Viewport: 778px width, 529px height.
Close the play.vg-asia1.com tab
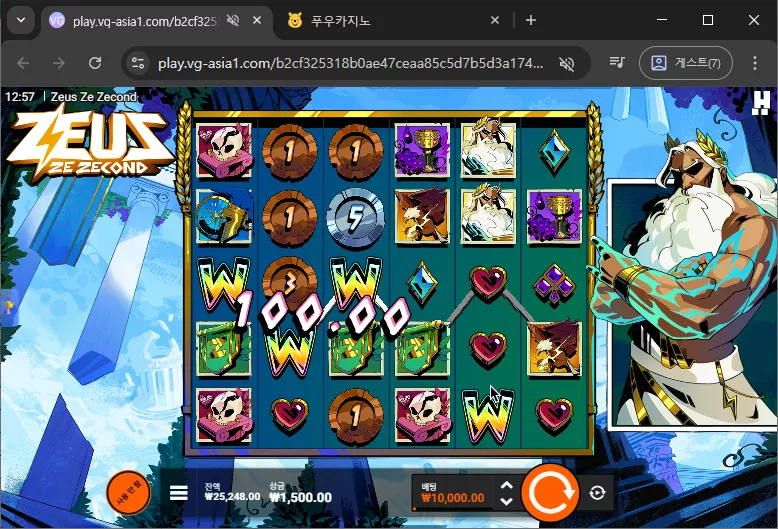pyautogui.click(x=257, y=20)
